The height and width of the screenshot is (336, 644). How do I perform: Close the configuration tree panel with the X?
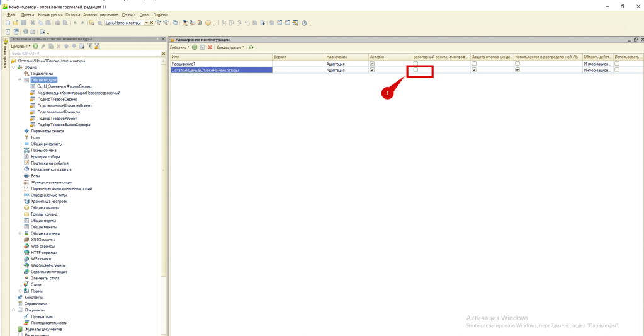click(163, 39)
